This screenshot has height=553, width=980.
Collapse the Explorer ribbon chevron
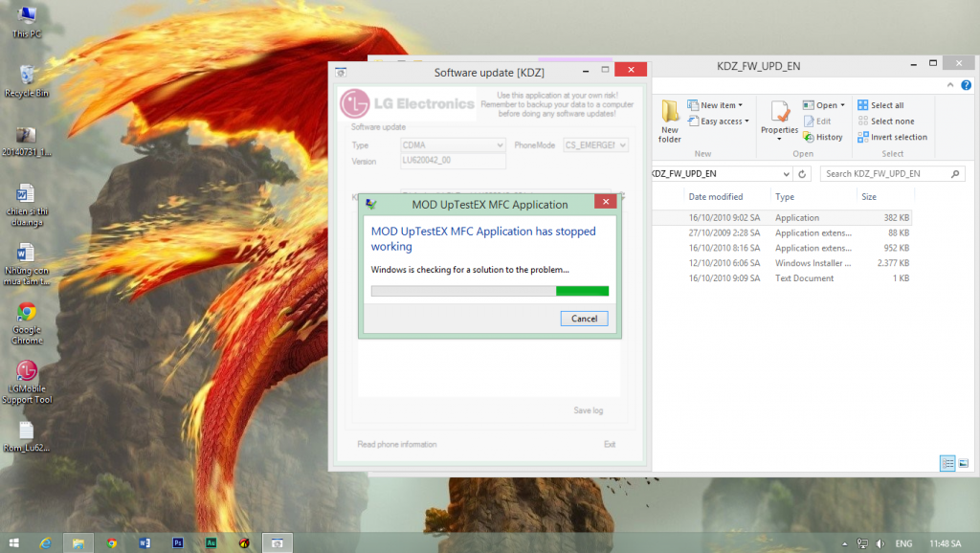pyautogui.click(x=950, y=85)
